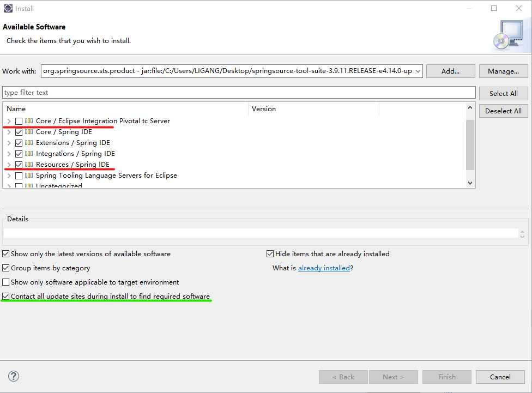This screenshot has height=393, width=532.
Task: Disable Contact all update sites during install
Action: pos(6,297)
